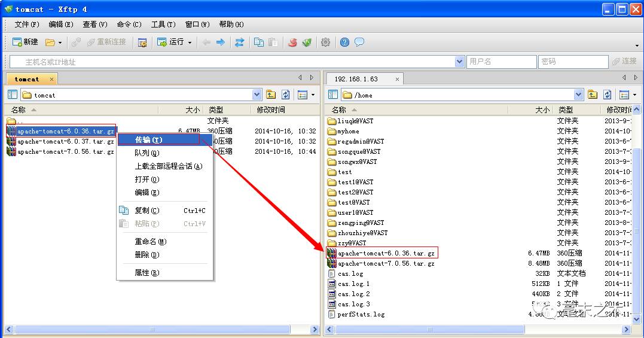Toggle the remote pane folder tree icon
This screenshot has width=644, height=338.
click(x=333, y=95)
